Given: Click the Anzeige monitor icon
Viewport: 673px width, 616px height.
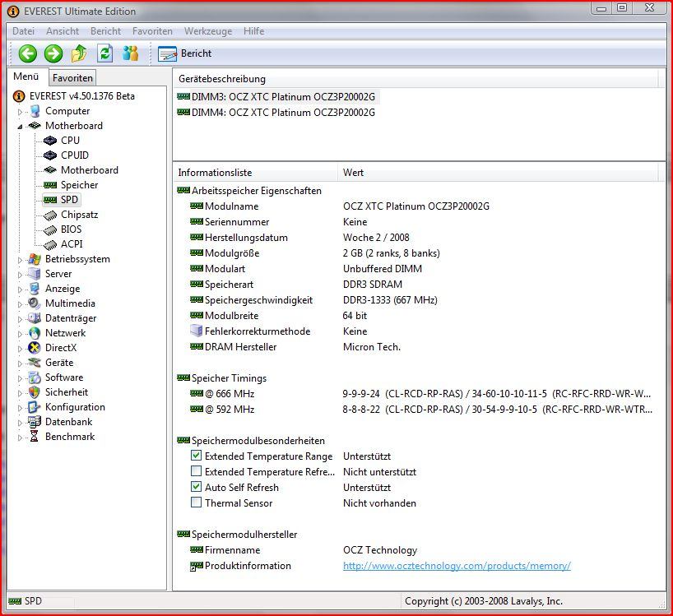Looking at the screenshot, I should point(35,289).
